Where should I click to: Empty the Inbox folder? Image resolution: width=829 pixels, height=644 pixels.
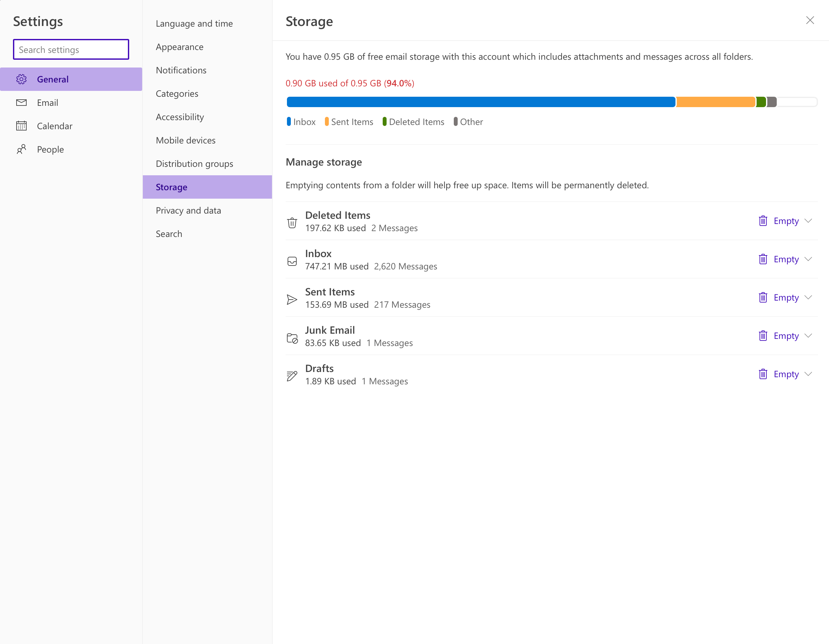click(x=786, y=259)
